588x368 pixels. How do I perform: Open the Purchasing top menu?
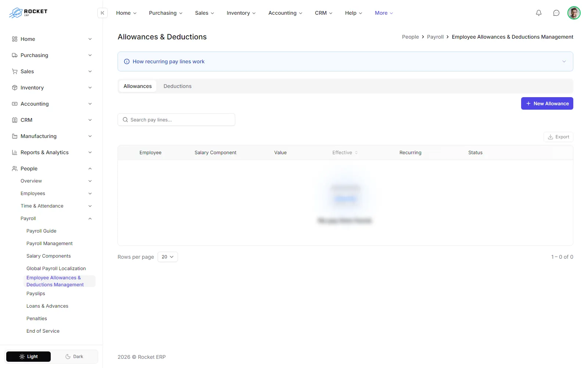tap(166, 13)
